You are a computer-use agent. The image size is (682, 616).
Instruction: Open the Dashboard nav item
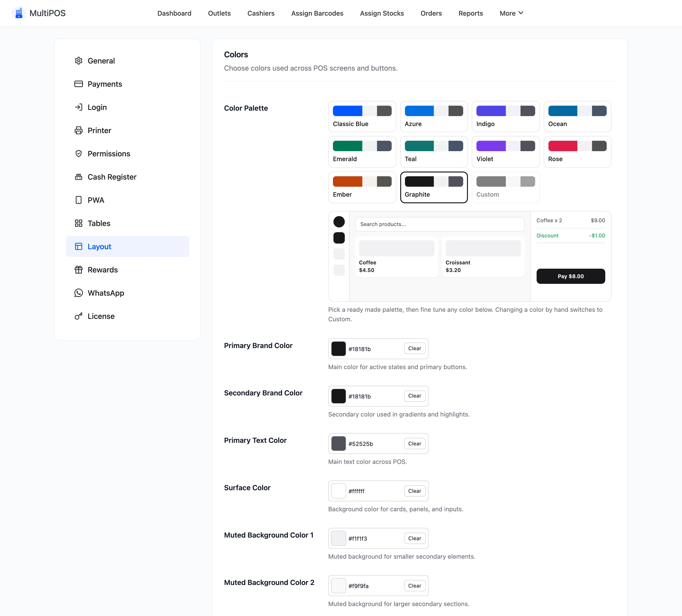pos(174,13)
